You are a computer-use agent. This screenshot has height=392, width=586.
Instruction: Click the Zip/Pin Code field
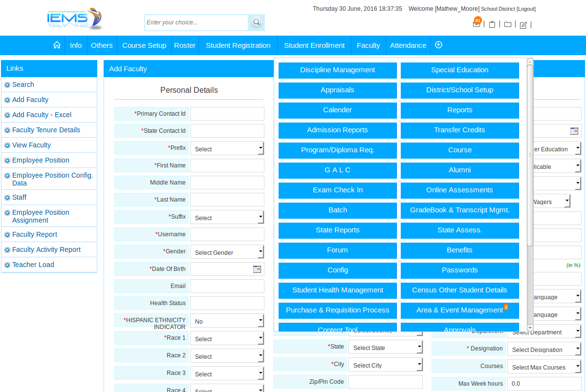386,382
